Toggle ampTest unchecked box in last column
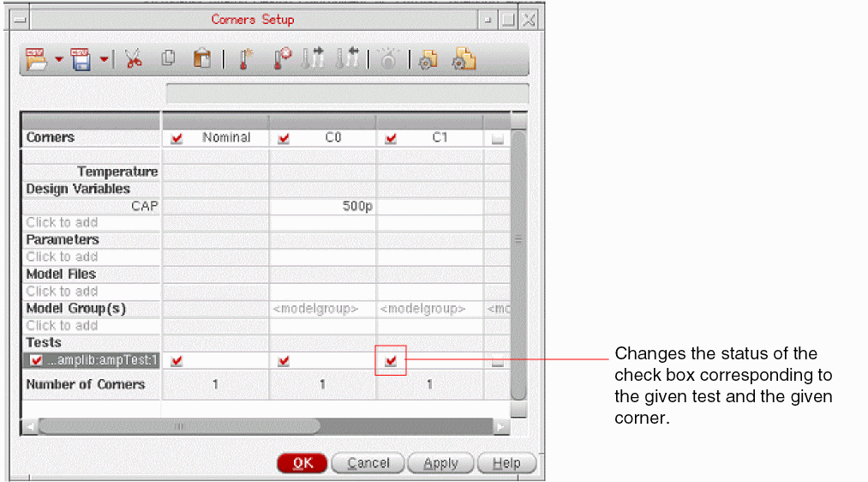868x482 pixels. pos(498,361)
